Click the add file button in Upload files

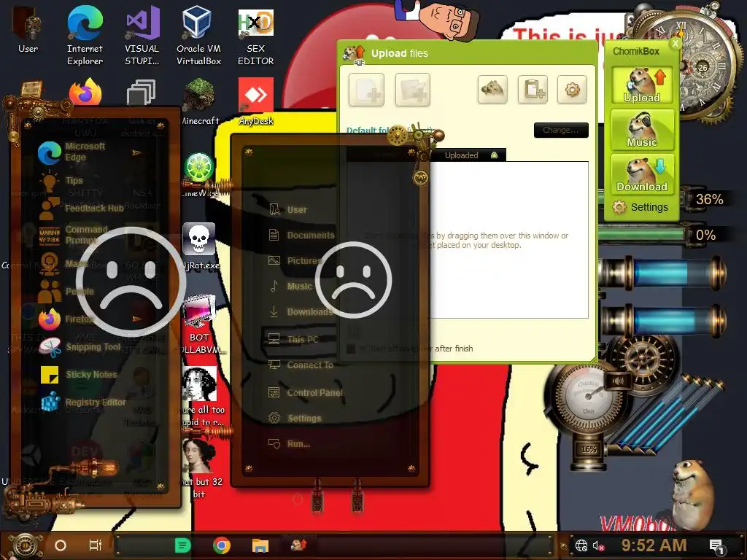click(366, 90)
